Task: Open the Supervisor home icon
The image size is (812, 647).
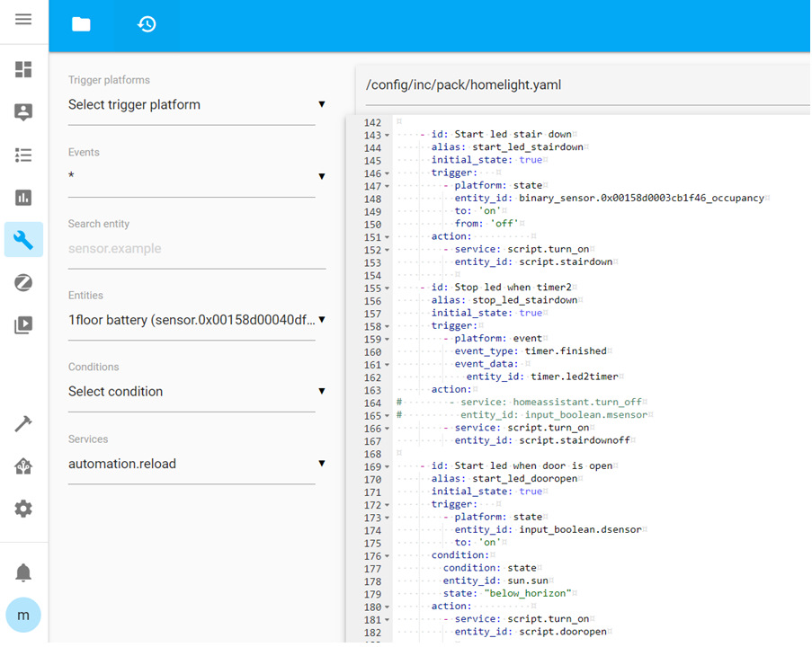Action: [x=23, y=466]
